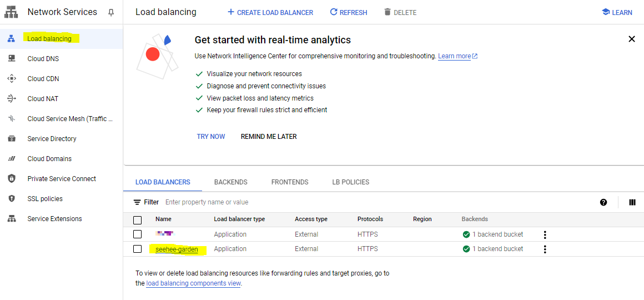Open the table help question-mark icon
Viewport: 644px width, 300px height.
point(603,202)
